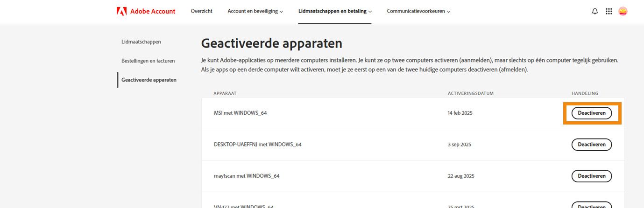Open the profile avatar menu
644x208 pixels.
tap(623, 12)
